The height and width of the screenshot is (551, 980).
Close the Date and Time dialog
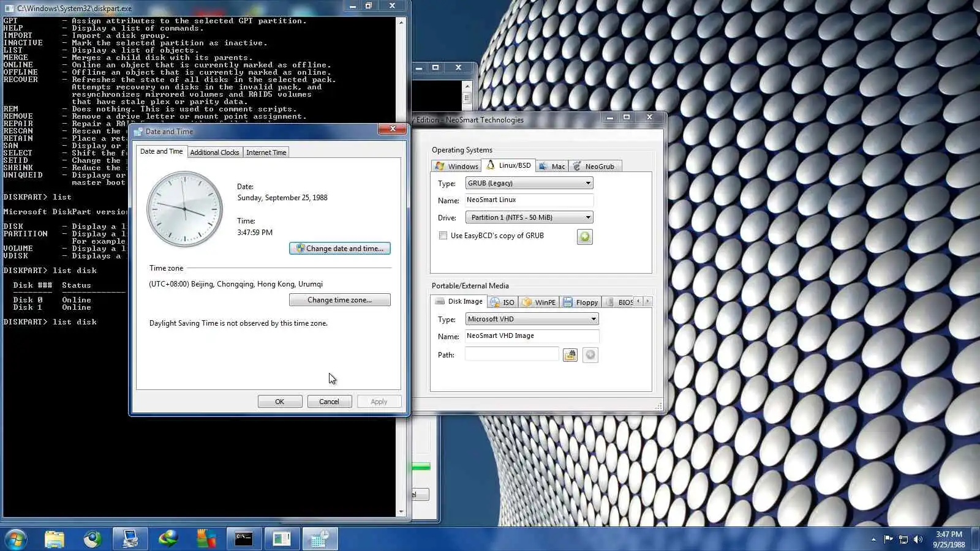392,129
